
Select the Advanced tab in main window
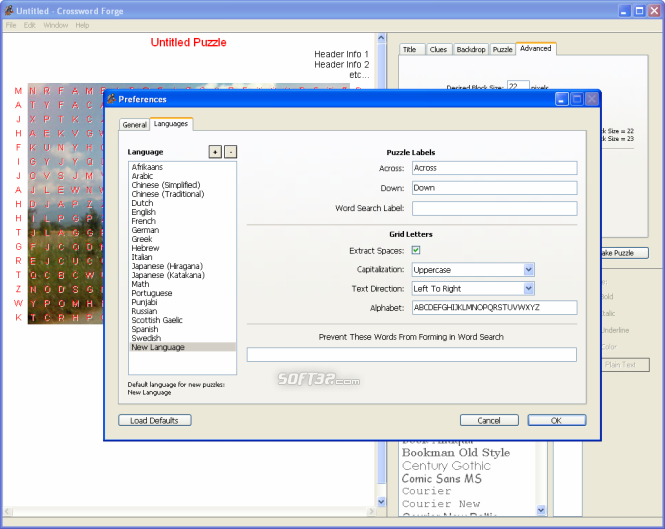coord(536,49)
